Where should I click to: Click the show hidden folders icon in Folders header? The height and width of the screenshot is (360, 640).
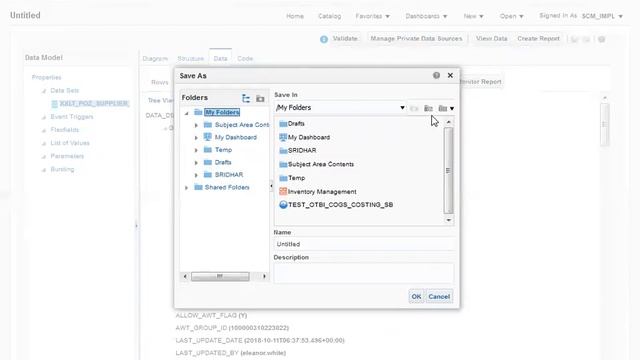(260, 98)
